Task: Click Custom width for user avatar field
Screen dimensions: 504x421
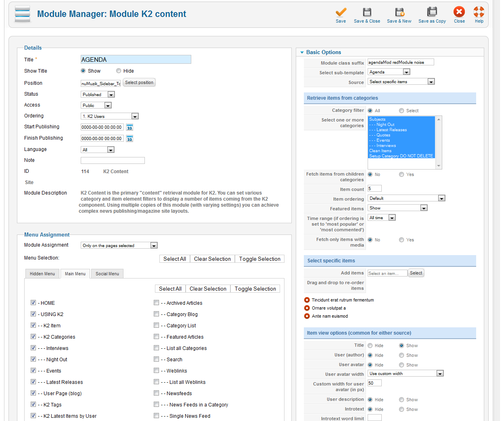Action: click(374, 383)
